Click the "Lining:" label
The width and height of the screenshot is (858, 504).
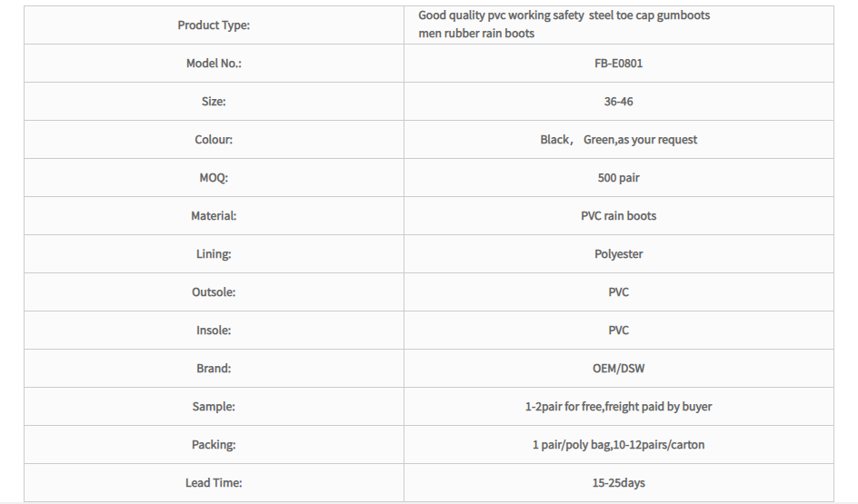tap(214, 254)
